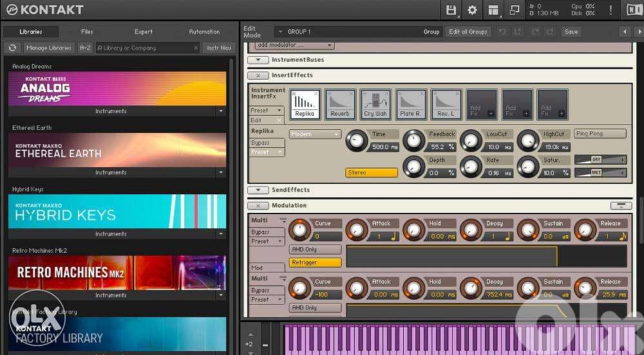Image resolution: width=644 pixels, height=355 pixels.
Task: Bypass the first Multi envelope
Action: point(267,232)
